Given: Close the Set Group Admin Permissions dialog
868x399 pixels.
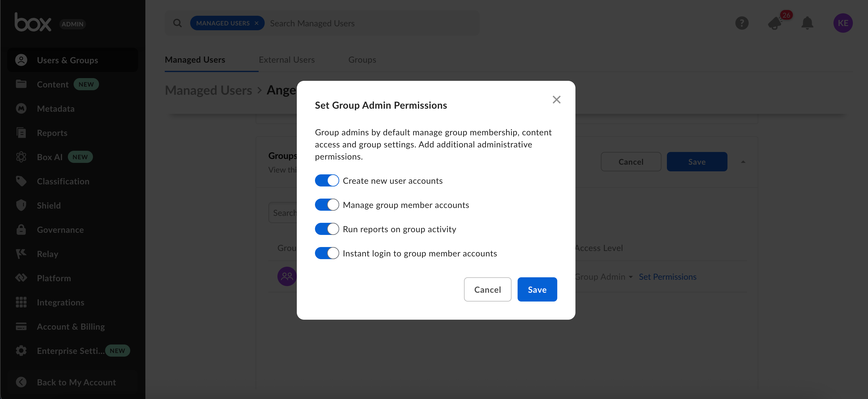Looking at the screenshot, I should tap(556, 99).
